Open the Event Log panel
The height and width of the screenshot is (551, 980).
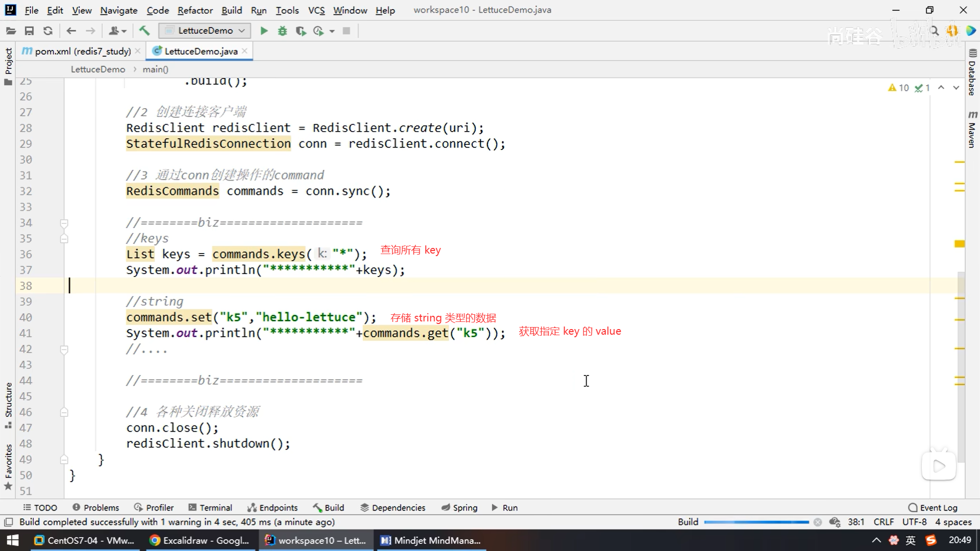point(933,508)
